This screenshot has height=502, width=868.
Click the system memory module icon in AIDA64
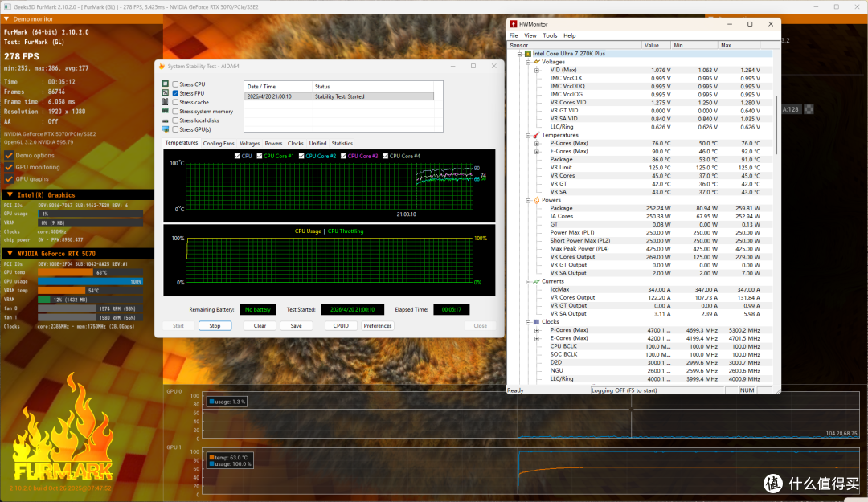(x=165, y=112)
